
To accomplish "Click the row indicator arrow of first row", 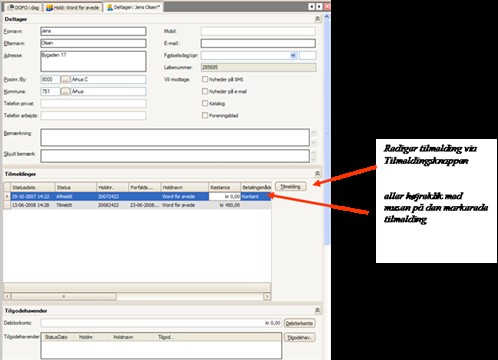I will click(x=7, y=196).
